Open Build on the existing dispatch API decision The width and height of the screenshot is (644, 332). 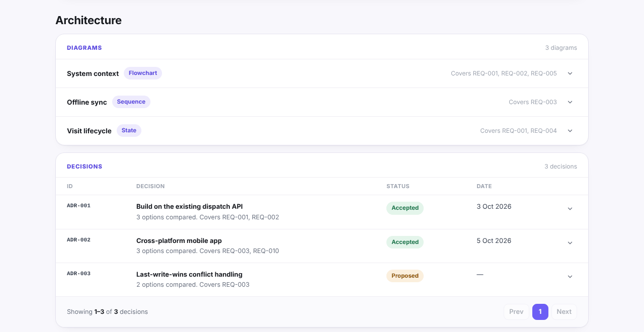[x=190, y=207]
